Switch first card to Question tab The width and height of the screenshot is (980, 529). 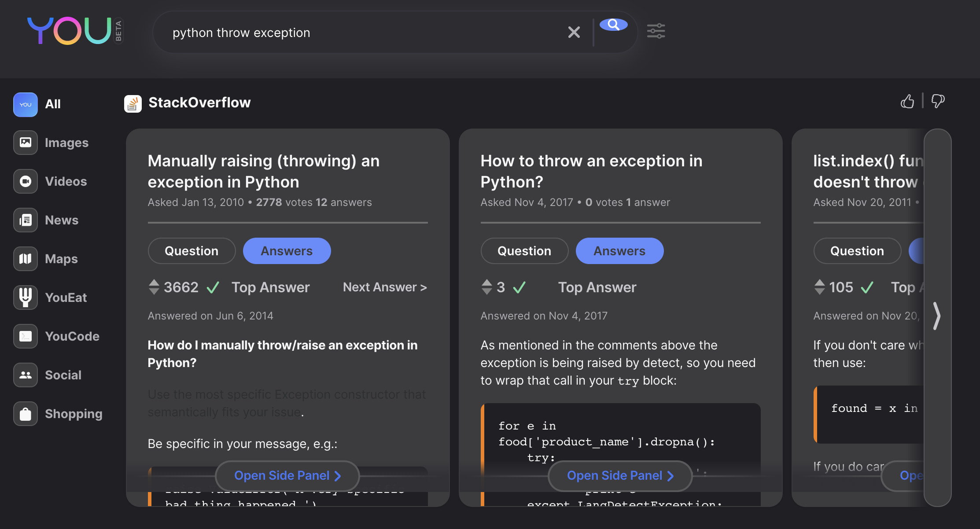[192, 251]
